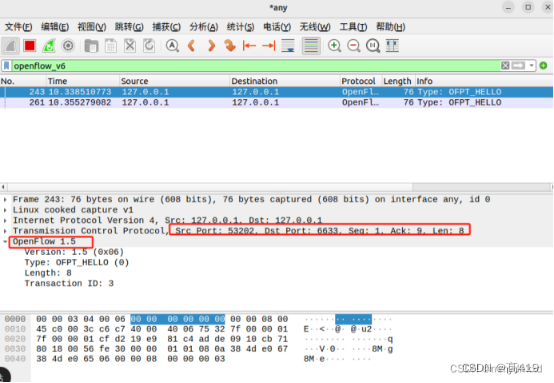Sort by the Destination column header
The width and height of the screenshot is (554, 383).
pyautogui.click(x=285, y=81)
